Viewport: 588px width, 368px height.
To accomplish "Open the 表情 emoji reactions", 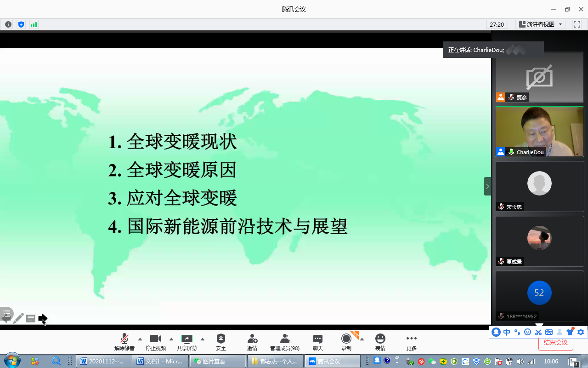I will pyautogui.click(x=380, y=342).
